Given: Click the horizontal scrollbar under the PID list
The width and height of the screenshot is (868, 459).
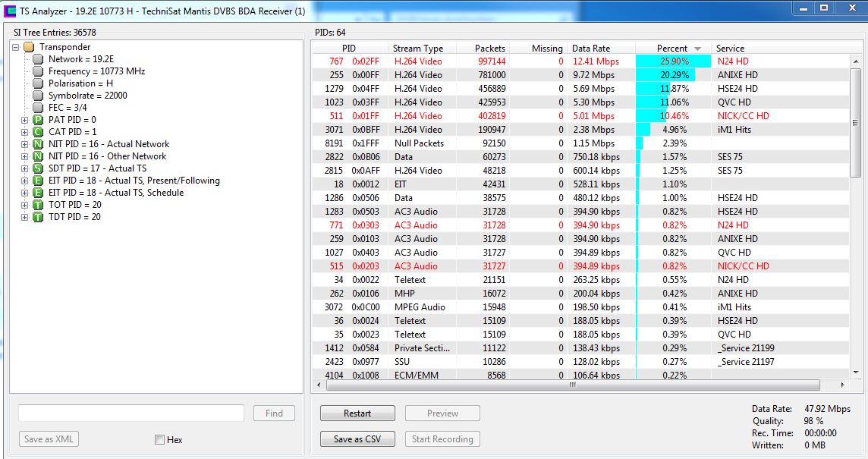Looking at the screenshot, I should 573,385.
